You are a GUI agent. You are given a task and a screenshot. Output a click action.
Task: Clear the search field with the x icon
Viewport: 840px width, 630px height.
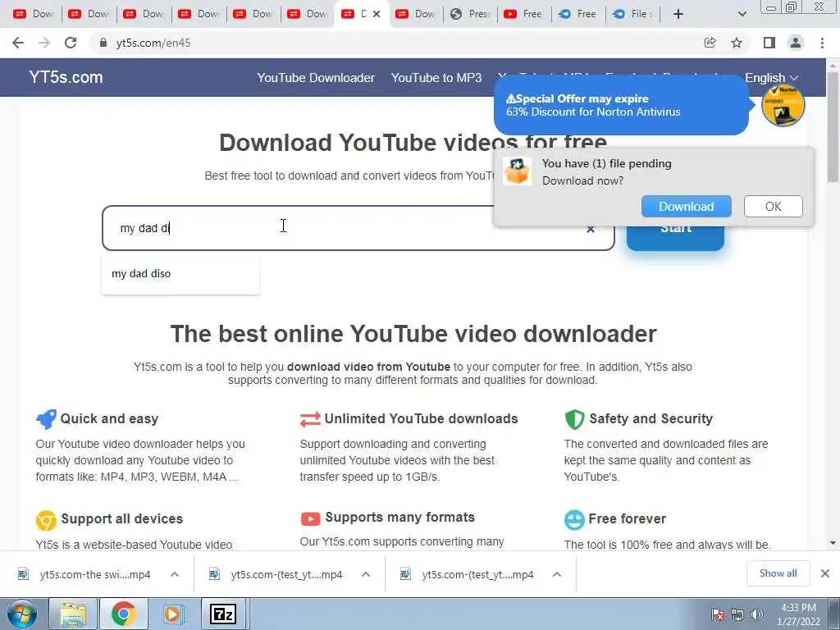tap(591, 229)
